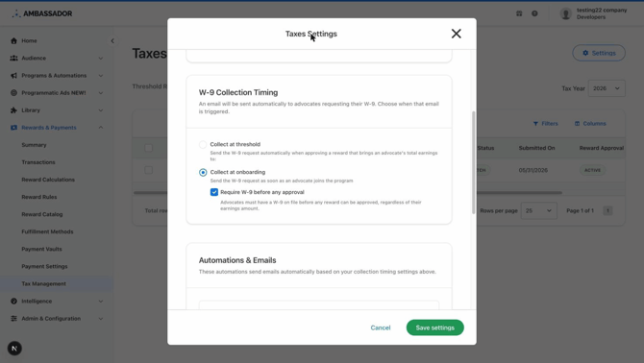The image size is (644, 363).
Task: Click the Audience people icon
Action: pos(14,59)
